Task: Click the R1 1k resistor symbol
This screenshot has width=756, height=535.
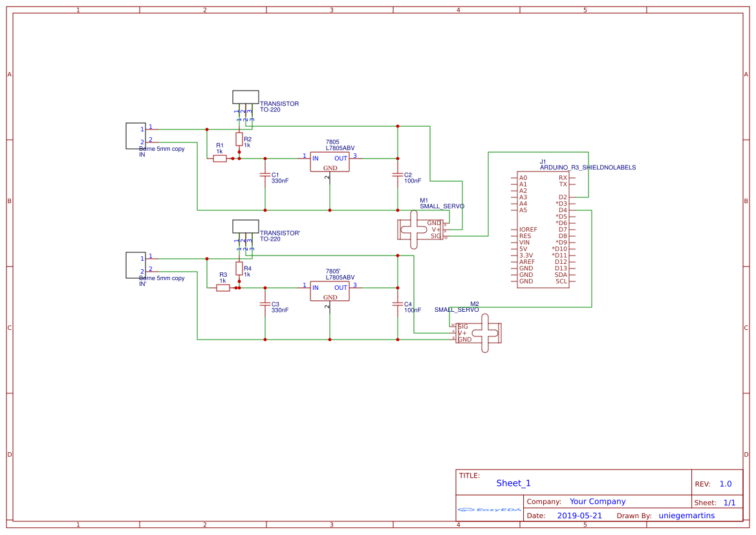Action: coord(220,158)
